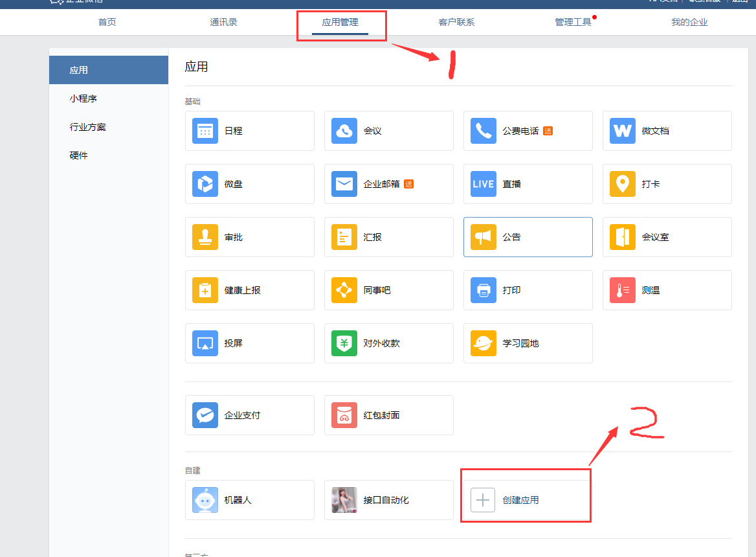
Task: Open the 微文档 W icon
Action: coord(623,131)
